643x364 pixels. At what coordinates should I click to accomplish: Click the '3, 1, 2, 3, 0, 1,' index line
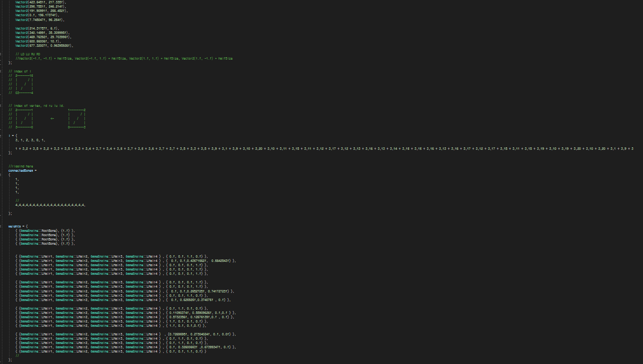pos(30,140)
